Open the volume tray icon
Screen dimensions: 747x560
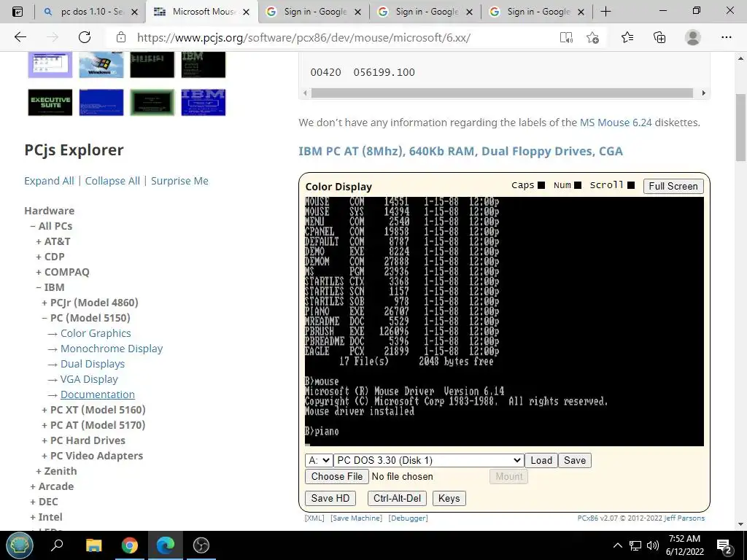click(x=653, y=545)
